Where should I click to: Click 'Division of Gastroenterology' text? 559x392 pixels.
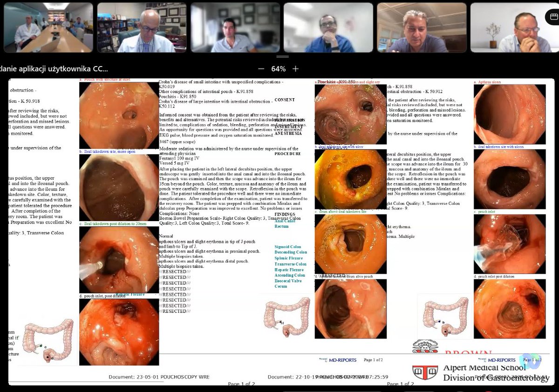(496, 378)
